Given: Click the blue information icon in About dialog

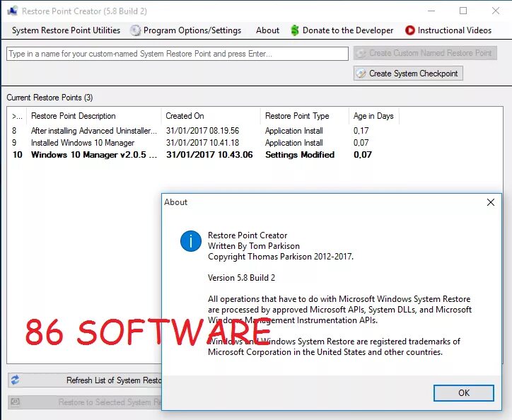Looking at the screenshot, I should (191, 241).
